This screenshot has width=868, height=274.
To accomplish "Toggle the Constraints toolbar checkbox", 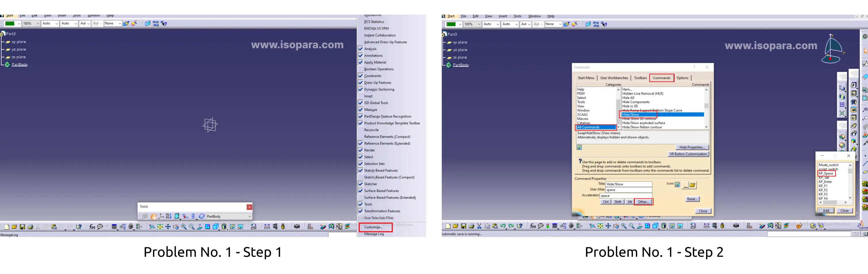I will coord(360,76).
